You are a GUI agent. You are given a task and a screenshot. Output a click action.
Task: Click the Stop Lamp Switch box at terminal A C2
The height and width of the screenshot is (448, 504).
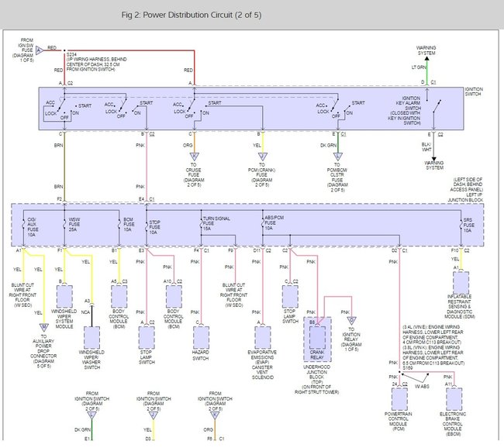point(147,337)
